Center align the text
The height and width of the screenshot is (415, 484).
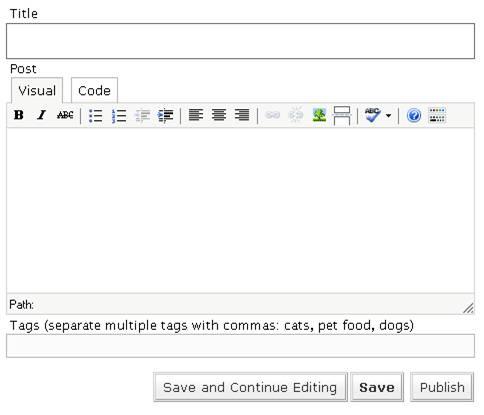point(219,115)
